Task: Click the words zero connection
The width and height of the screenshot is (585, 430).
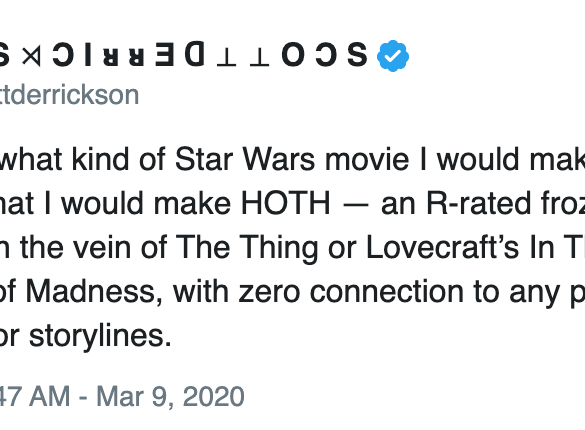Action: coord(351,292)
